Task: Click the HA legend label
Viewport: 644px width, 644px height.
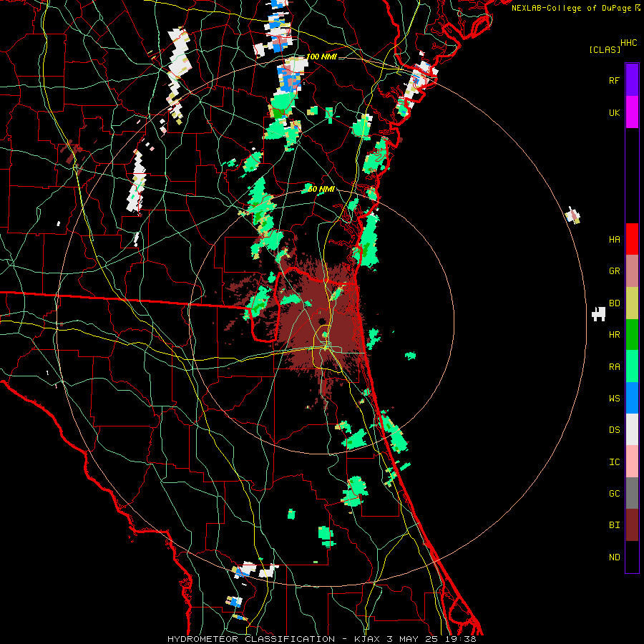Action: pyautogui.click(x=614, y=239)
